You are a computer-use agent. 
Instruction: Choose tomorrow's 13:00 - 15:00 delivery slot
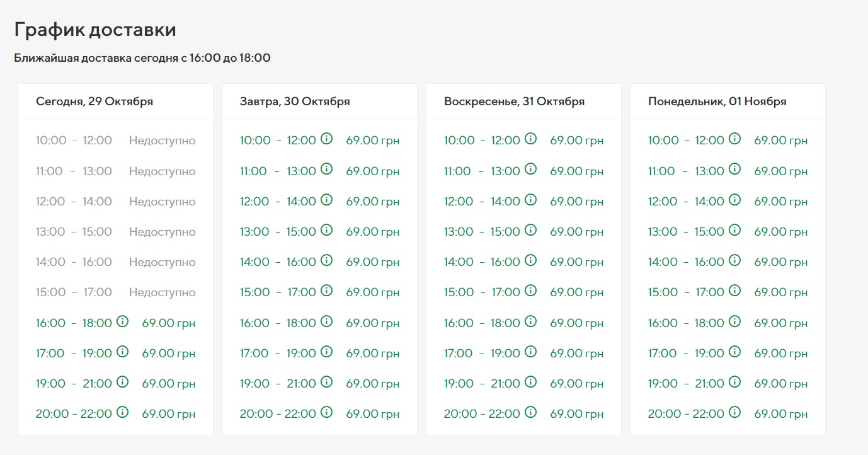tap(278, 232)
